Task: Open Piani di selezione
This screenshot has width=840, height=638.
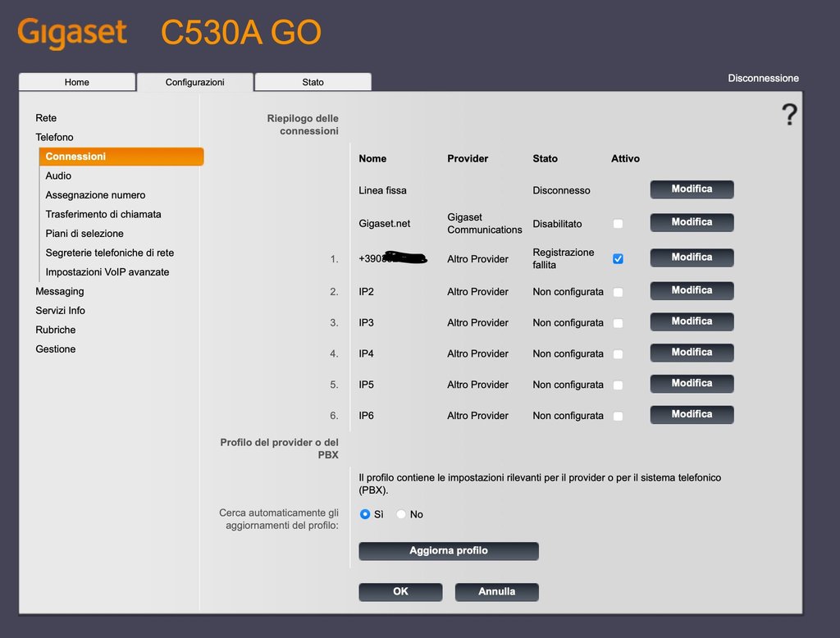Action: tap(84, 234)
